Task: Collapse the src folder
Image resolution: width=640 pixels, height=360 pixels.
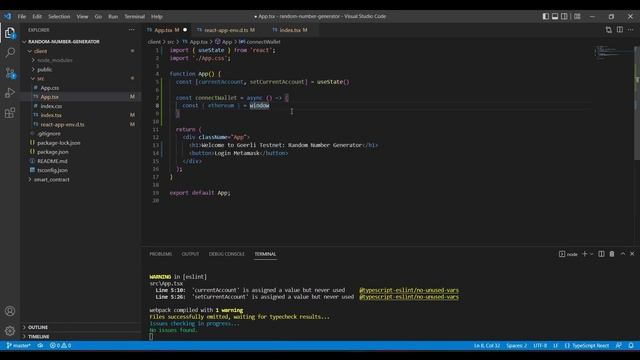Action: point(40,78)
